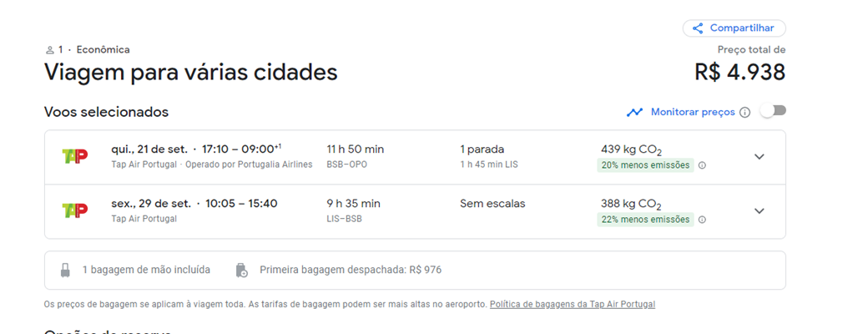
Task: Click info icon next to 20% menos emissões
Action: pos(702,165)
